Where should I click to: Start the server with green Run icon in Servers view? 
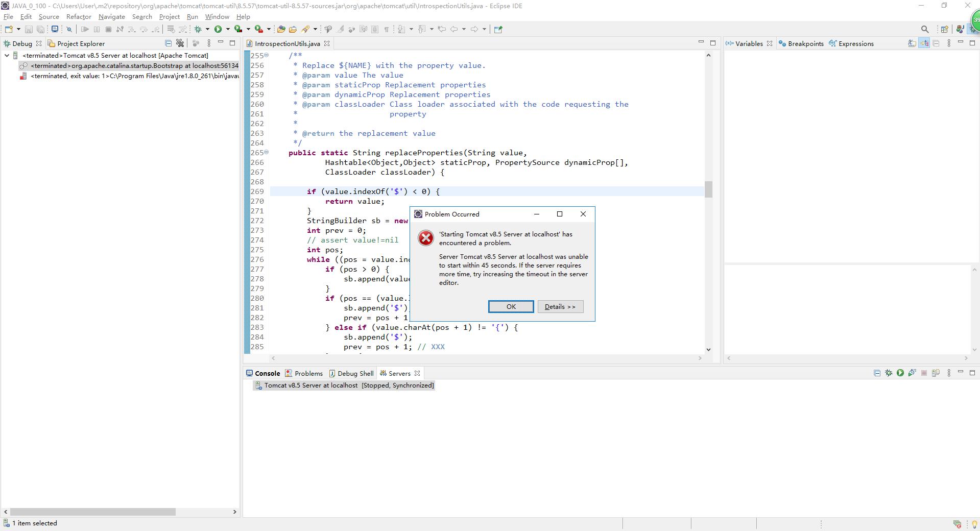click(900, 373)
